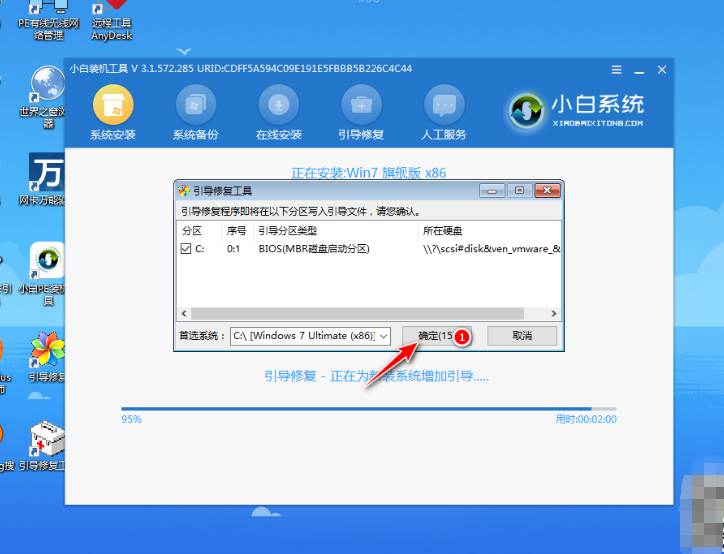Click the 分区 column header
The image size is (724, 554).
point(199,231)
